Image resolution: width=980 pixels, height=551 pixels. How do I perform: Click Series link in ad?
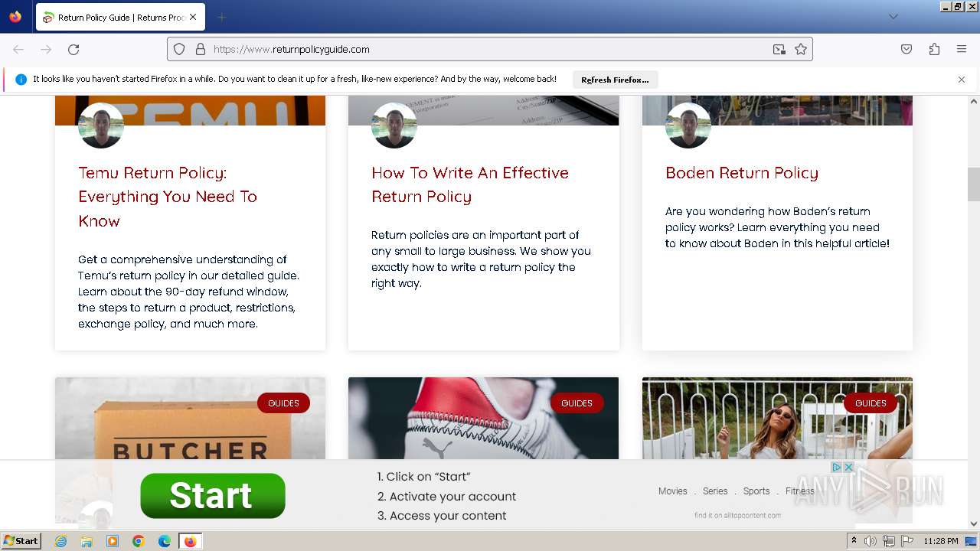pos(715,491)
